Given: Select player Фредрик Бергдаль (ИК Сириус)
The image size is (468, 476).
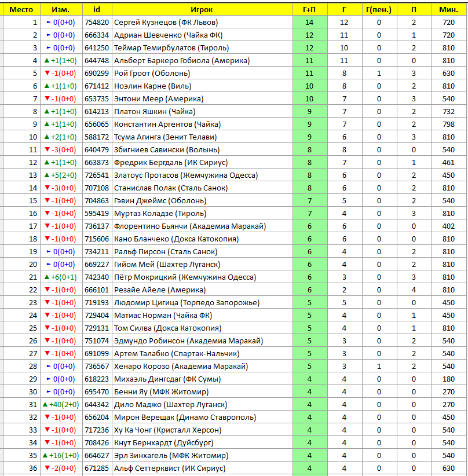Looking at the screenshot, I should coord(171,163).
